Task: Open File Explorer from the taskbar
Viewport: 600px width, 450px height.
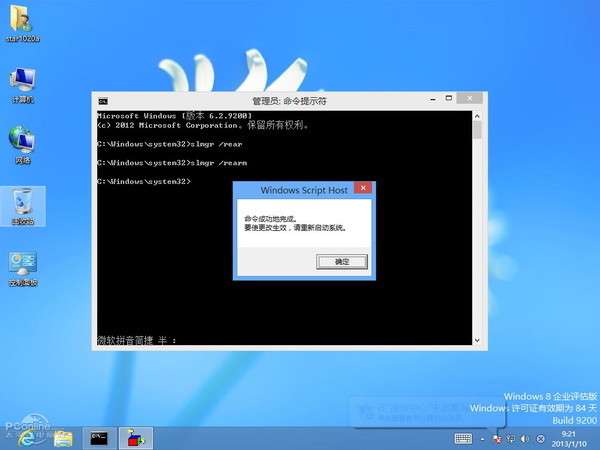Action: coord(63,439)
